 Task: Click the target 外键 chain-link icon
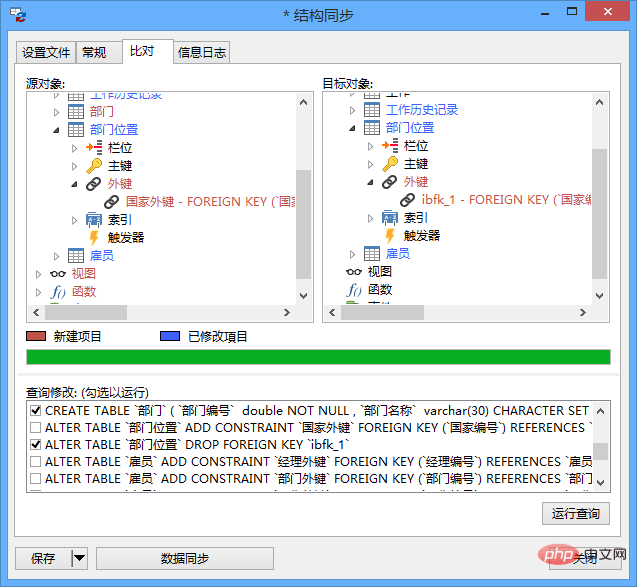390,182
